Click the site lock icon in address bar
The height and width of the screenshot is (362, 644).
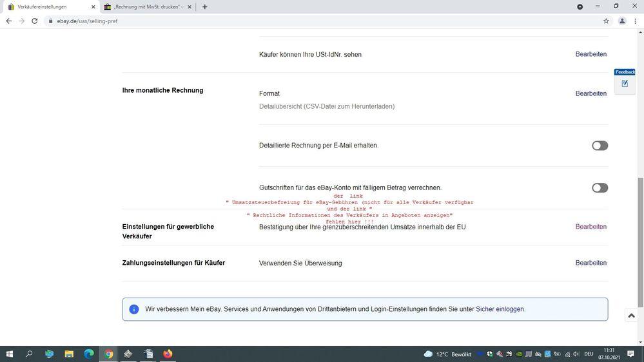pos(50,21)
